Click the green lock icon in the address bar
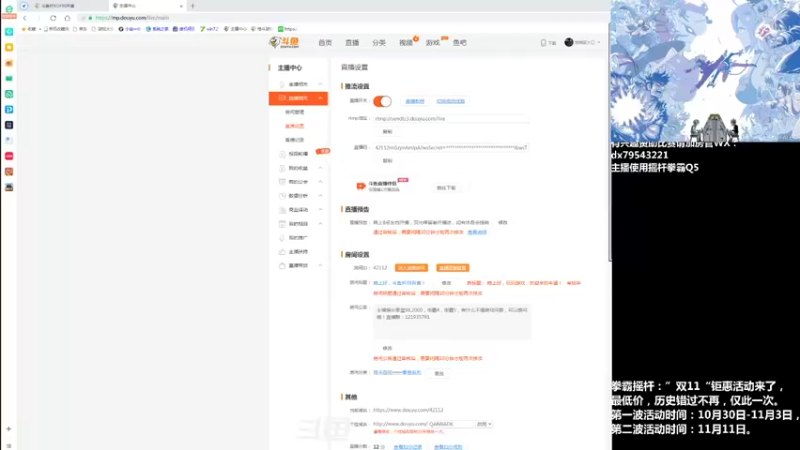This screenshot has height=450, width=800. [x=90, y=18]
